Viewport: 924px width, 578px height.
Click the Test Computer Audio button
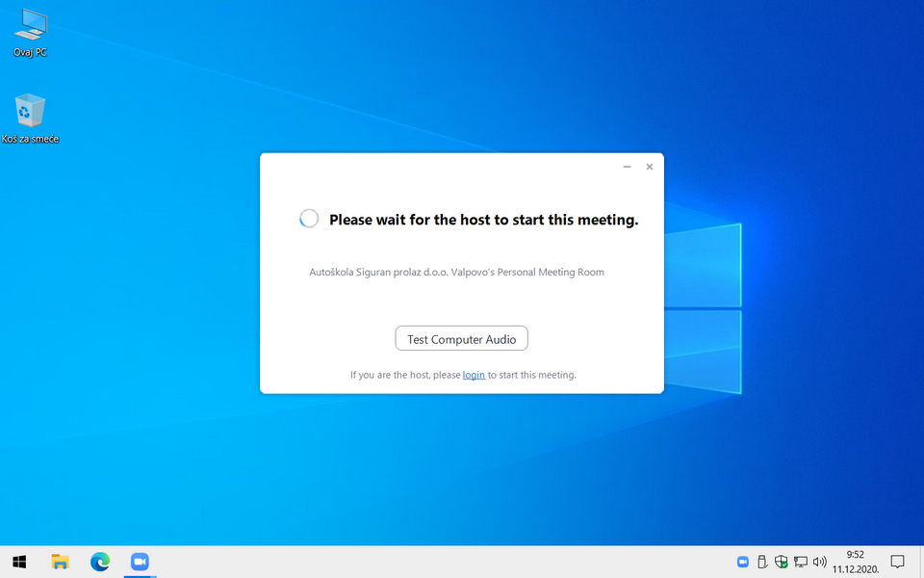461,338
